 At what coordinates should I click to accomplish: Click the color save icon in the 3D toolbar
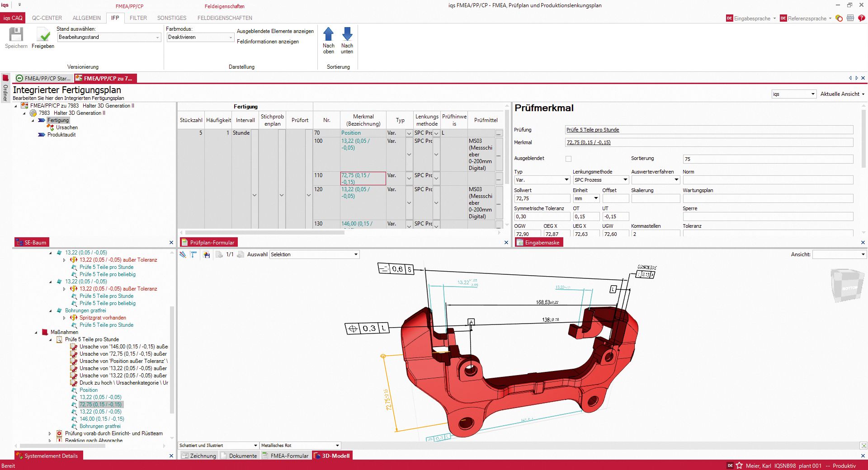(207, 254)
